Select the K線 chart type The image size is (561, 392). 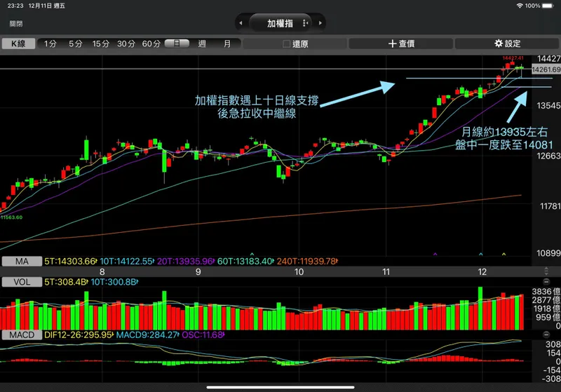coord(19,43)
